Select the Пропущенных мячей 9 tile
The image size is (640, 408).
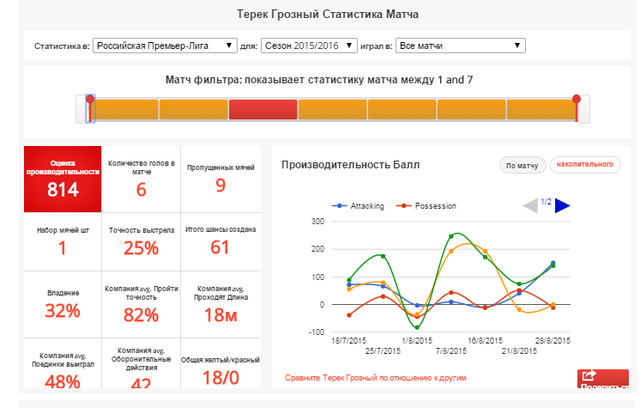(220, 179)
